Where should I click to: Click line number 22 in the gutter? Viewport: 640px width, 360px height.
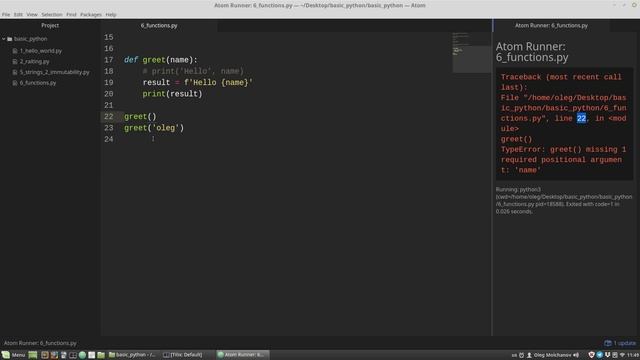point(109,117)
